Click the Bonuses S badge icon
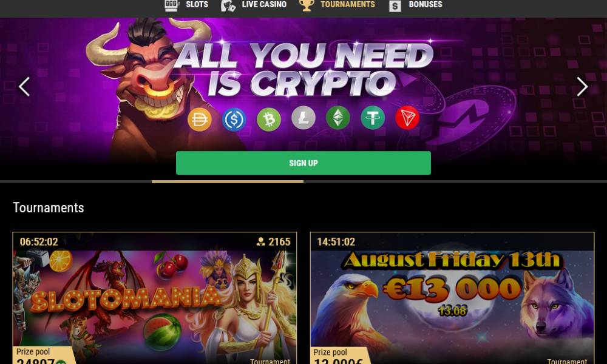607x364 pixels. click(395, 6)
